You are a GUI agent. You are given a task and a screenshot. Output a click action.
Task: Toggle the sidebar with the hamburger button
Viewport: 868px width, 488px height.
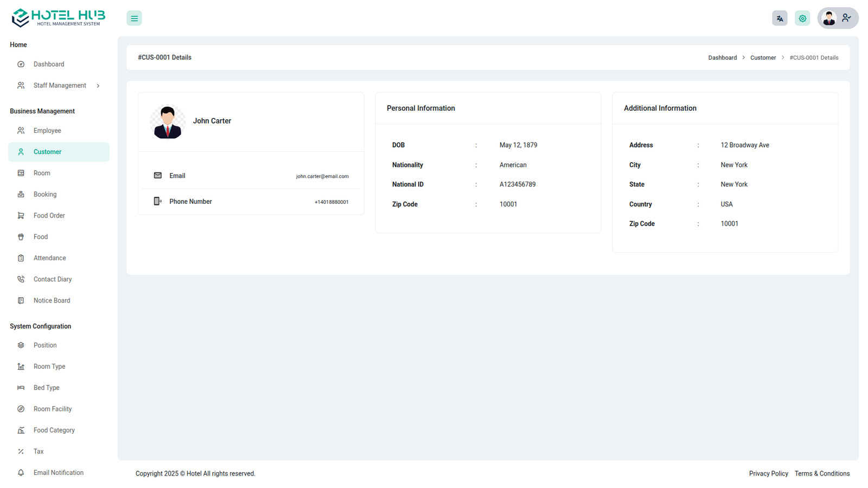click(x=134, y=18)
